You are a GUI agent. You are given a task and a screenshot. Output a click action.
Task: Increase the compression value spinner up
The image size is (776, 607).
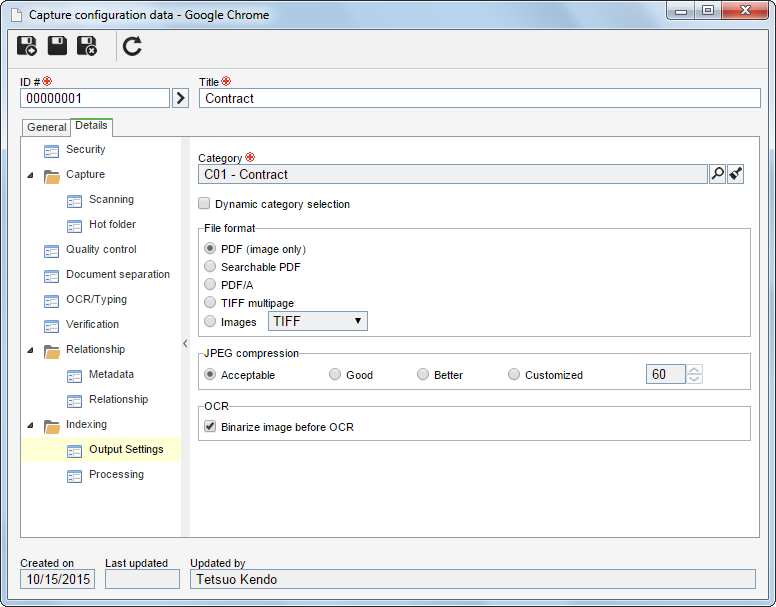694,369
